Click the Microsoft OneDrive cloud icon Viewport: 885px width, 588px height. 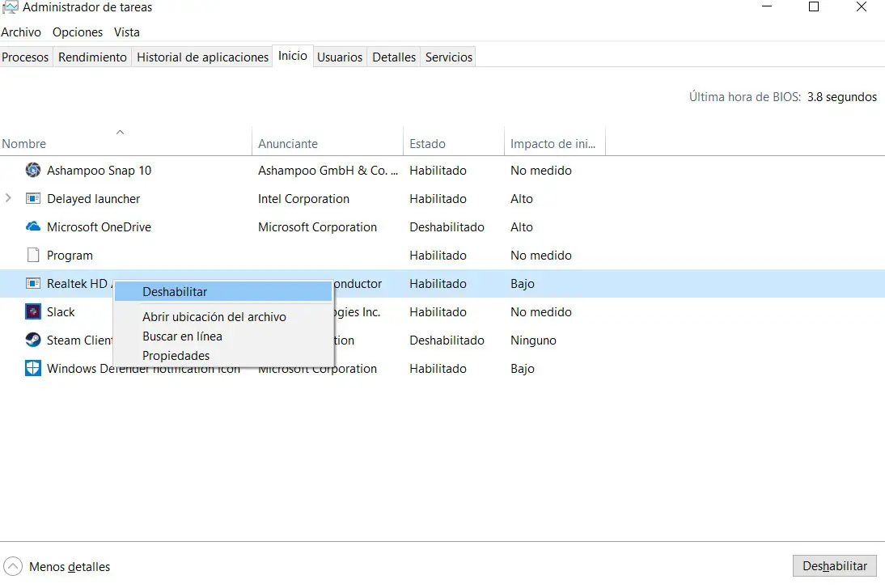tap(33, 226)
